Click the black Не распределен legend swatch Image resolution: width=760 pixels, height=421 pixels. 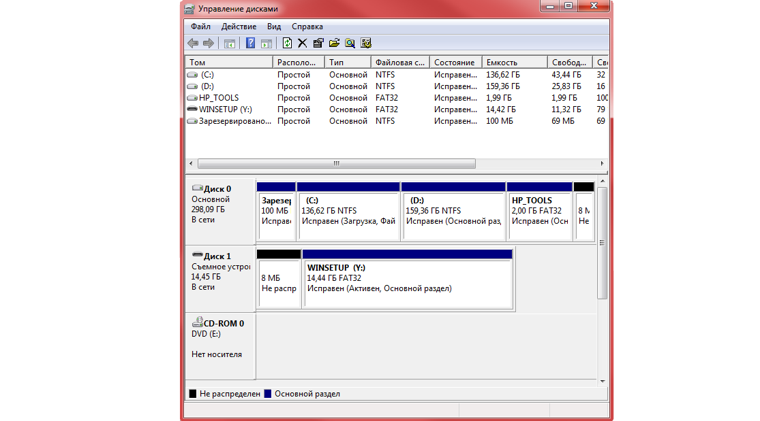(192, 394)
